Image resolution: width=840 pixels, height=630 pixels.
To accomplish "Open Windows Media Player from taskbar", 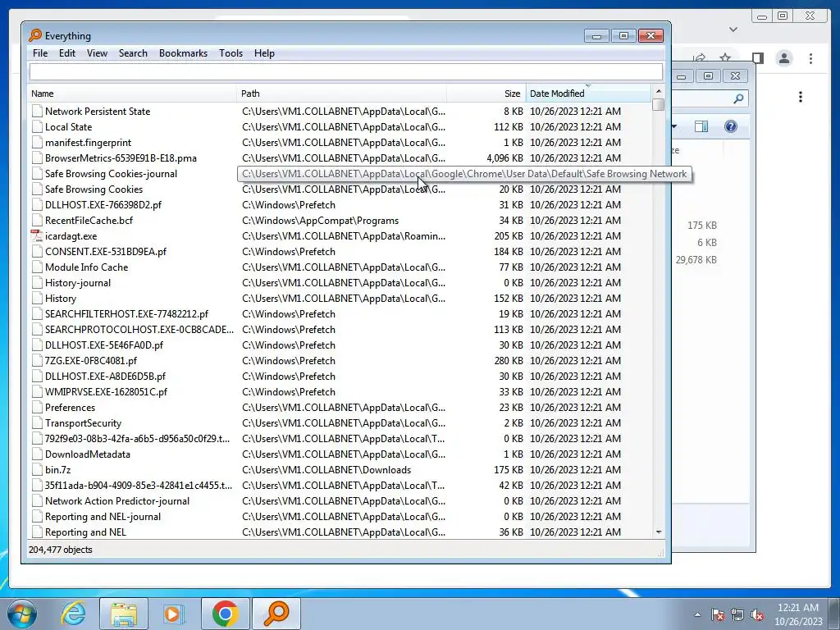I will coord(174,614).
